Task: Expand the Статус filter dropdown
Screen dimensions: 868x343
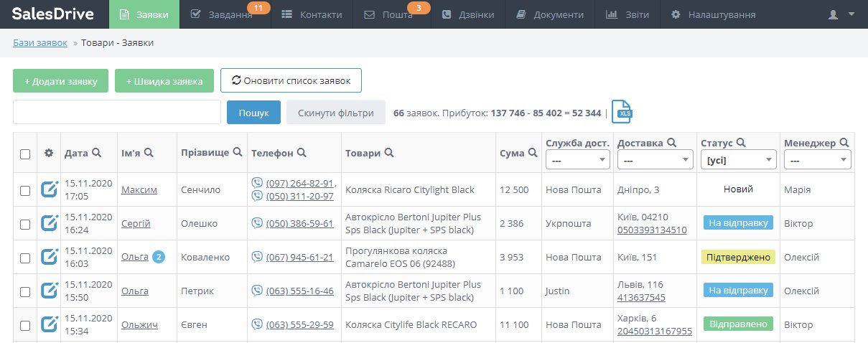Action: (738, 160)
